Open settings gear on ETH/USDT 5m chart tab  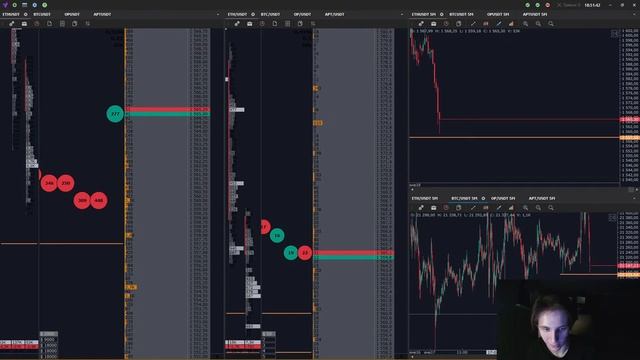pyautogui.click(x=442, y=14)
